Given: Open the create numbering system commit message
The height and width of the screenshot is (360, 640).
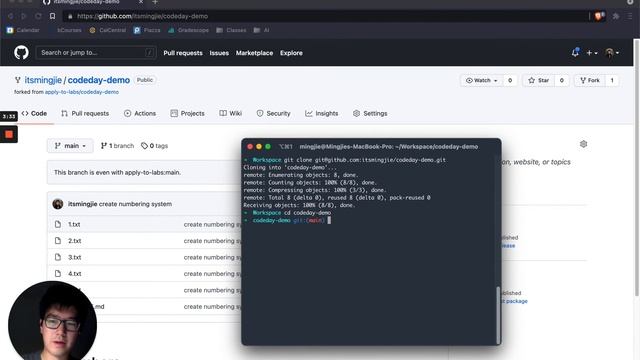Looking at the screenshot, I should coord(135,204).
